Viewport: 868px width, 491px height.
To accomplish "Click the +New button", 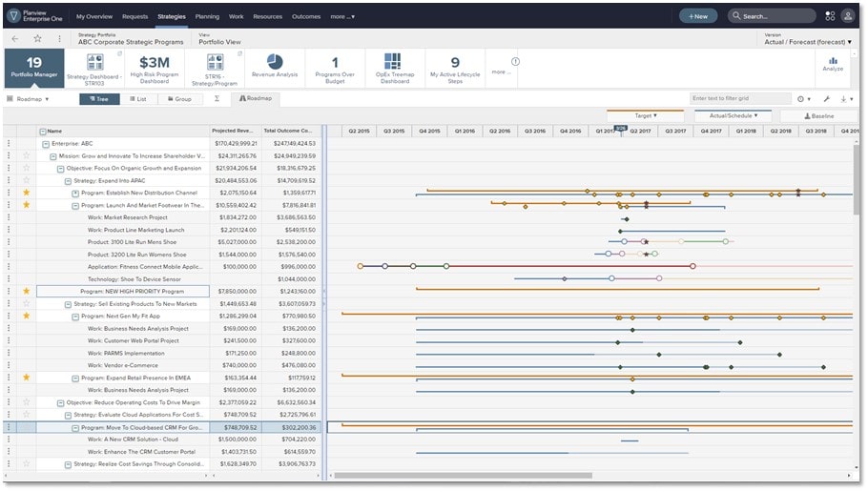I will point(698,16).
